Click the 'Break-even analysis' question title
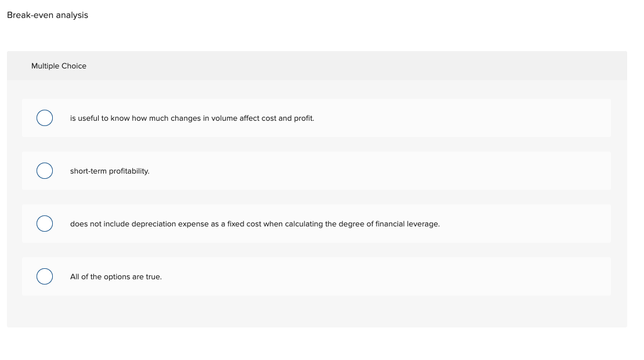The height and width of the screenshot is (360, 644). coord(47,15)
